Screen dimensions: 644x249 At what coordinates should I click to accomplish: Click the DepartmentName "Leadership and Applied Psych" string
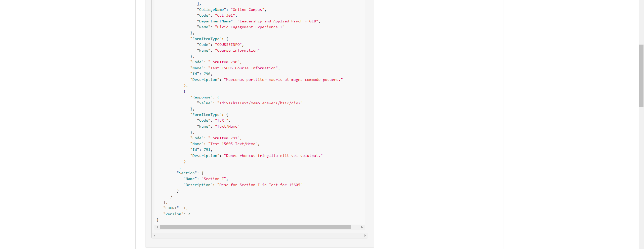[278, 21]
